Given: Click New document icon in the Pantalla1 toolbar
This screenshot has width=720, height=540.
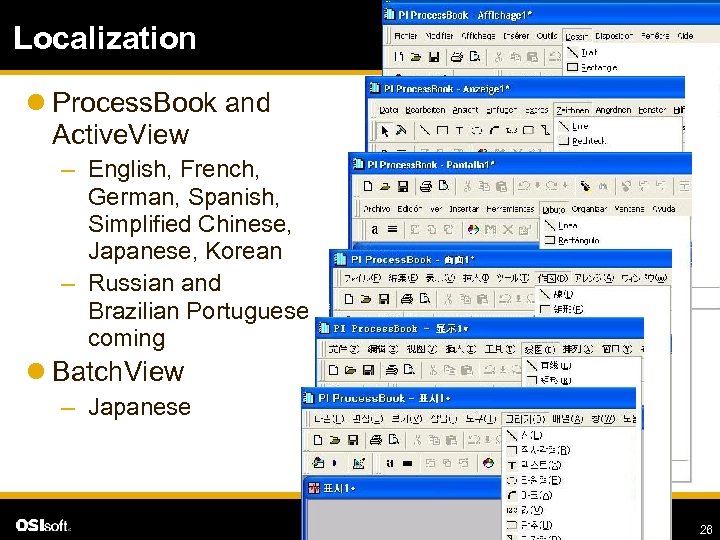Looking at the screenshot, I should click(x=367, y=186).
